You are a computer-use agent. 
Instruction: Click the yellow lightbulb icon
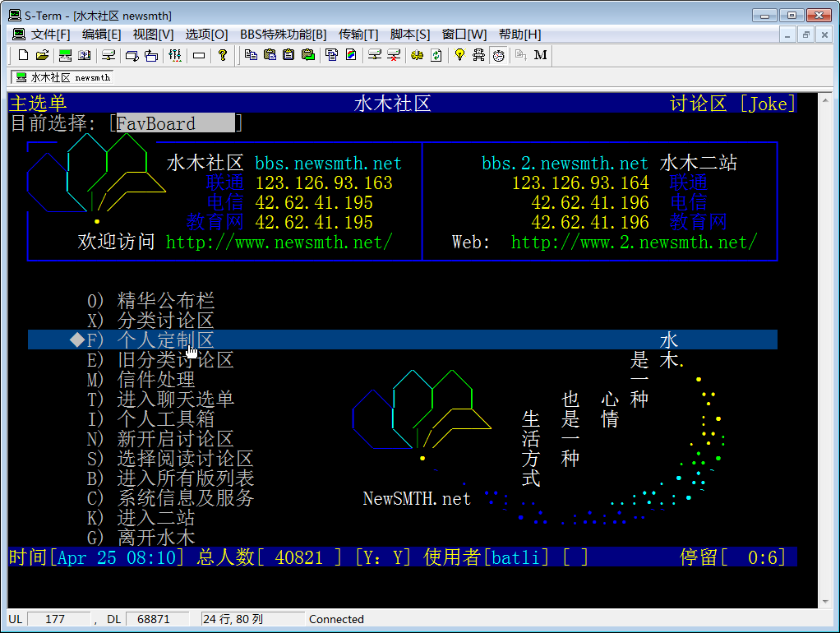[x=459, y=55]
